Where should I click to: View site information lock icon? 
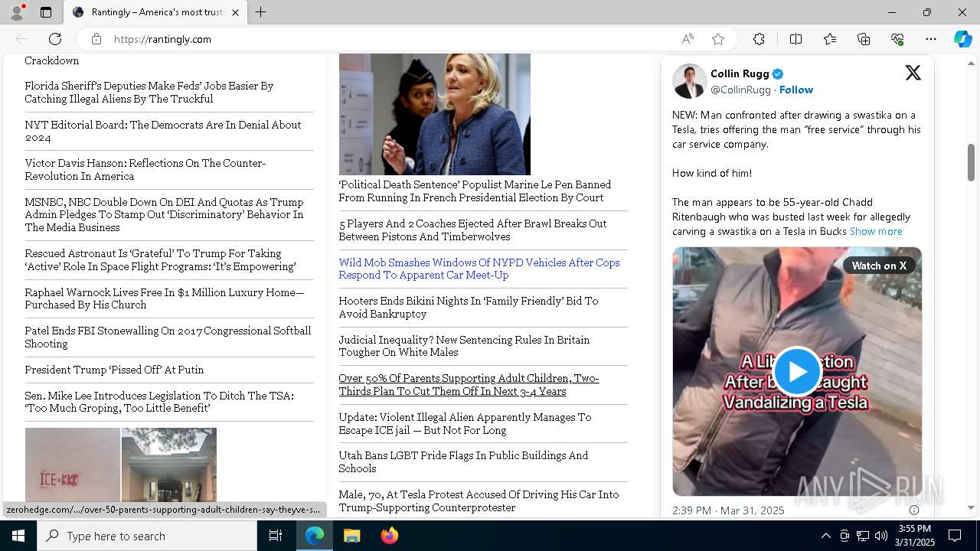tap(96, 39)
